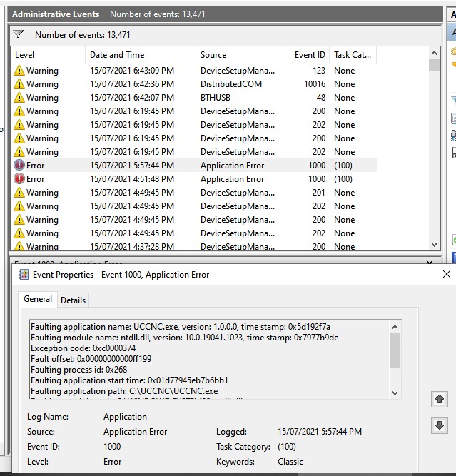This screenshot has height=476, width=456.
Task: Click the Event Properties dialog title icon
Action: [x=24, y=275]
